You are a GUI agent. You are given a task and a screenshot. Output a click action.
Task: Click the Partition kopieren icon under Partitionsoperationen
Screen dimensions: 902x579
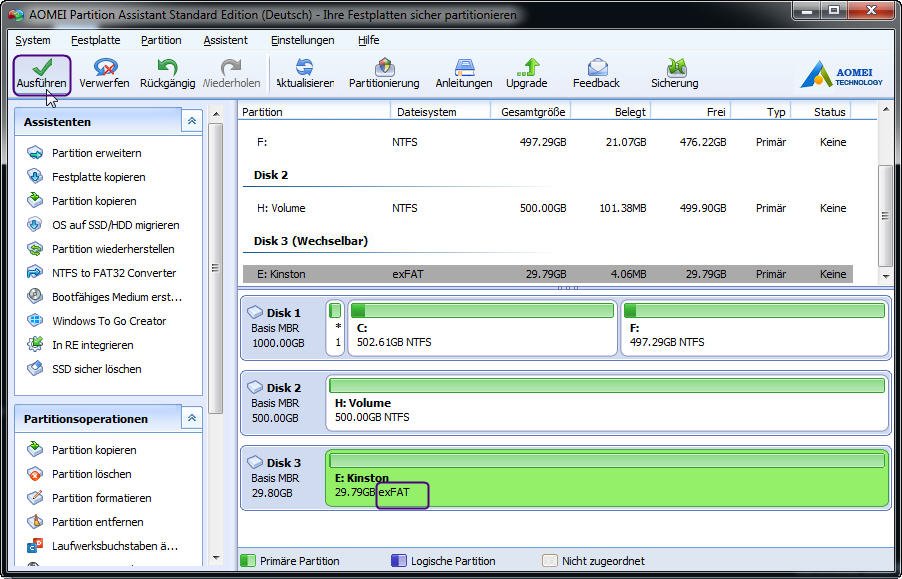pyautogui.click(x=35, y=450)
